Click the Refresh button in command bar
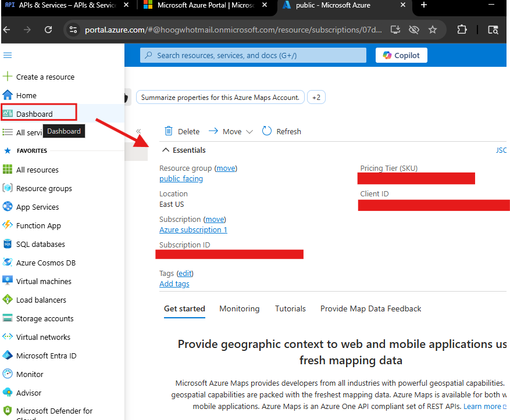 pos(282,131)
